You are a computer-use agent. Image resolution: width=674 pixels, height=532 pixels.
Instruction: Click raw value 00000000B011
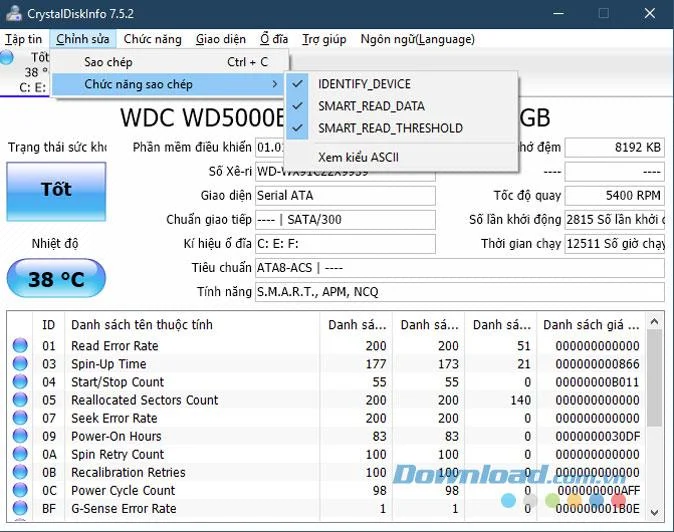coord(597,382)
